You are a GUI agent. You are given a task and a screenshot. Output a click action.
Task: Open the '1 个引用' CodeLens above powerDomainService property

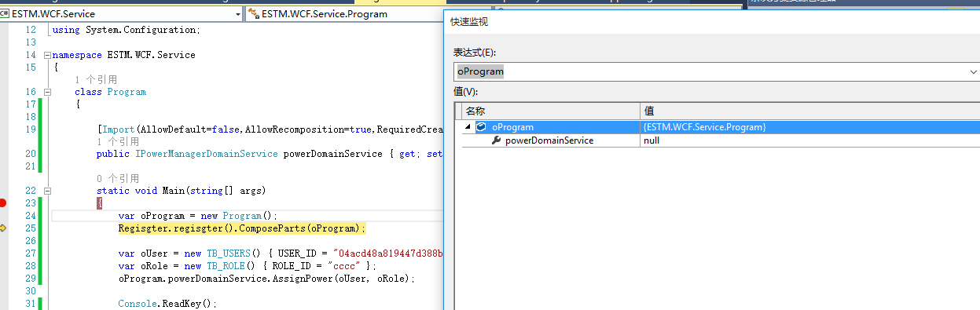(118, 142)
